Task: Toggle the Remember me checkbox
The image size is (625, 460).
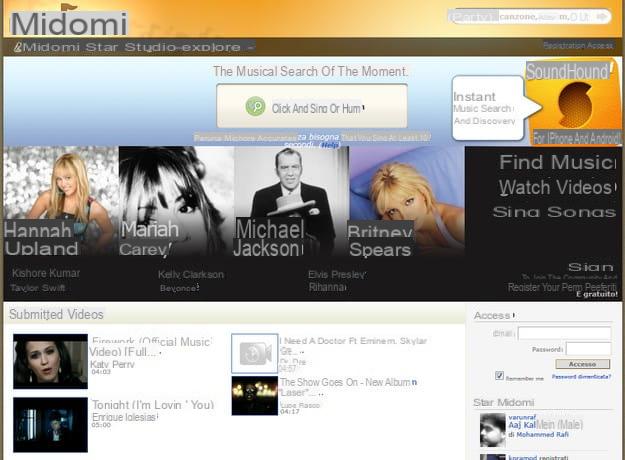Action: click(x=499, y=375)
